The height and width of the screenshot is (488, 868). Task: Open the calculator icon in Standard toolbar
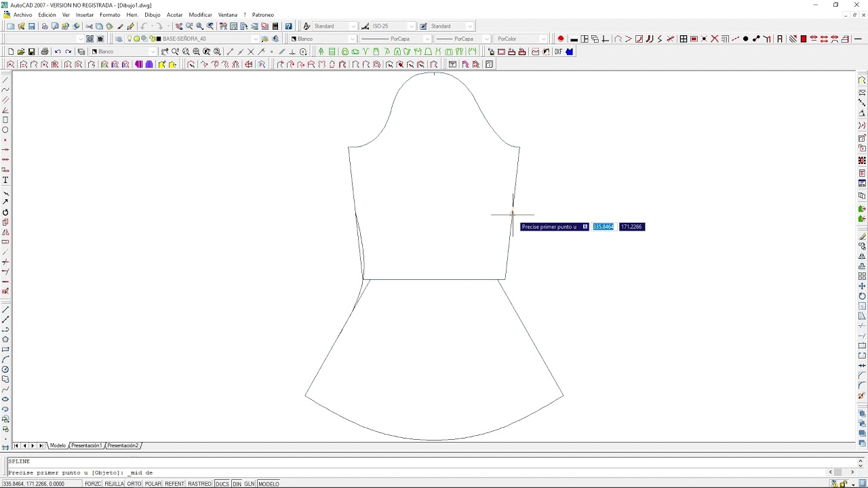point(275,26)
